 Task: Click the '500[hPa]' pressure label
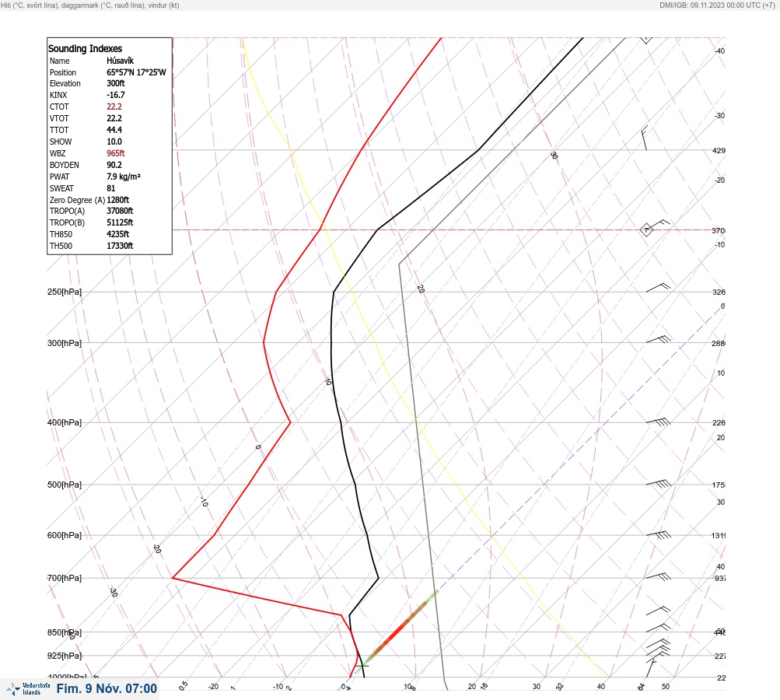point(65,485)
